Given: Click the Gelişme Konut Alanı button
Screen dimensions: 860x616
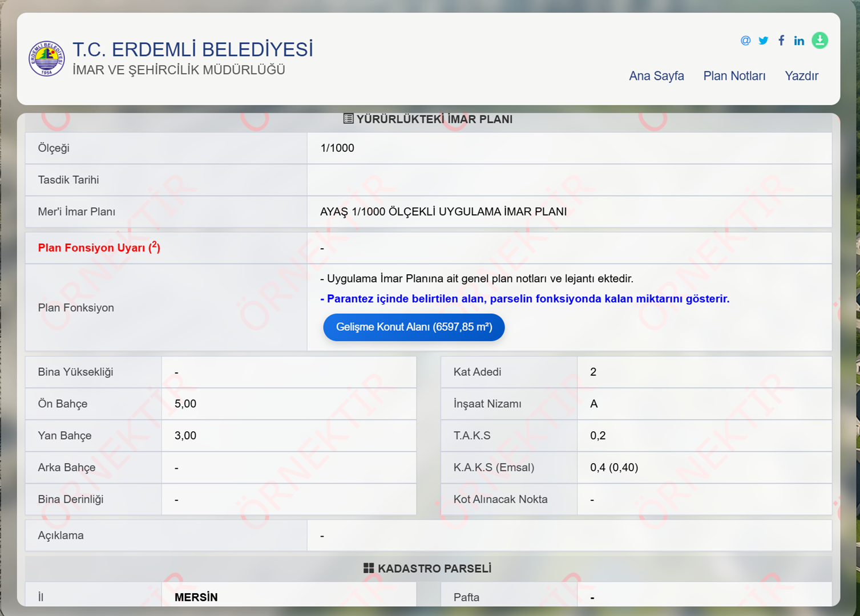Looking at the screenshot, I should [x=414, y=327].
